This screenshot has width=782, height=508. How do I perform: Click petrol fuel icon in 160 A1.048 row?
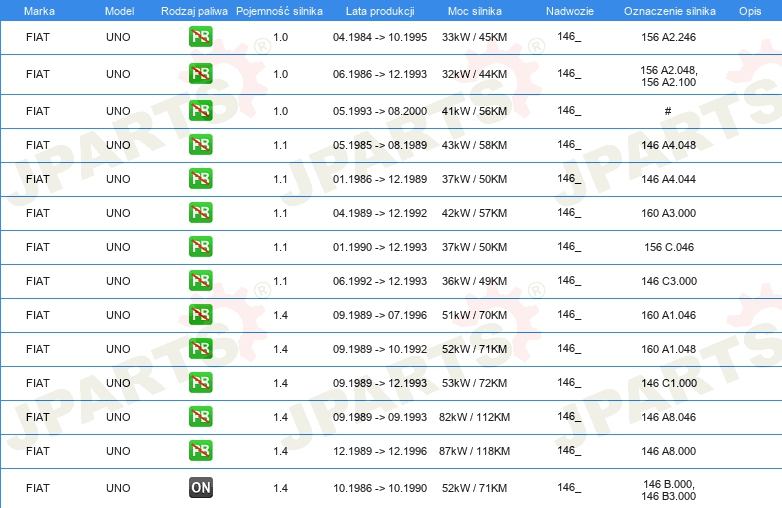click(x=200, y=348)
